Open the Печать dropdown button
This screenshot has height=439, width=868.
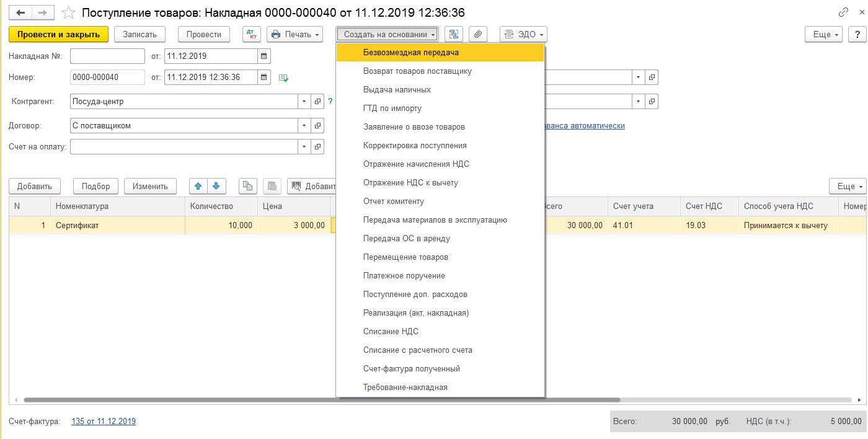(x=294, y=35)
